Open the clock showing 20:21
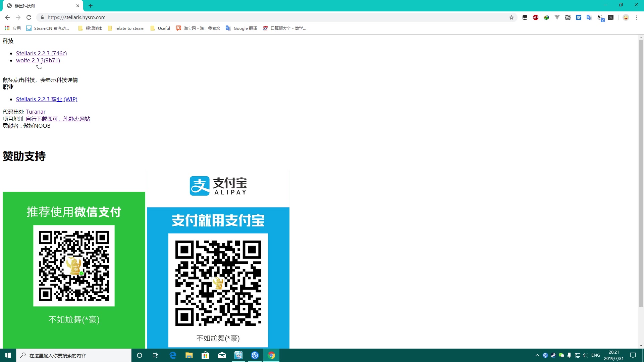 pos(614,355)
